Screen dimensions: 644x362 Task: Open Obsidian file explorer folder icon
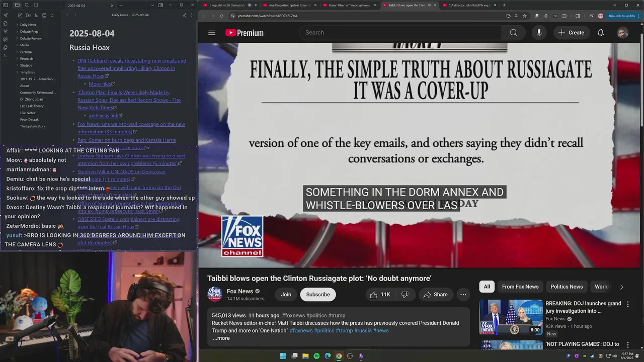[17, 5]
